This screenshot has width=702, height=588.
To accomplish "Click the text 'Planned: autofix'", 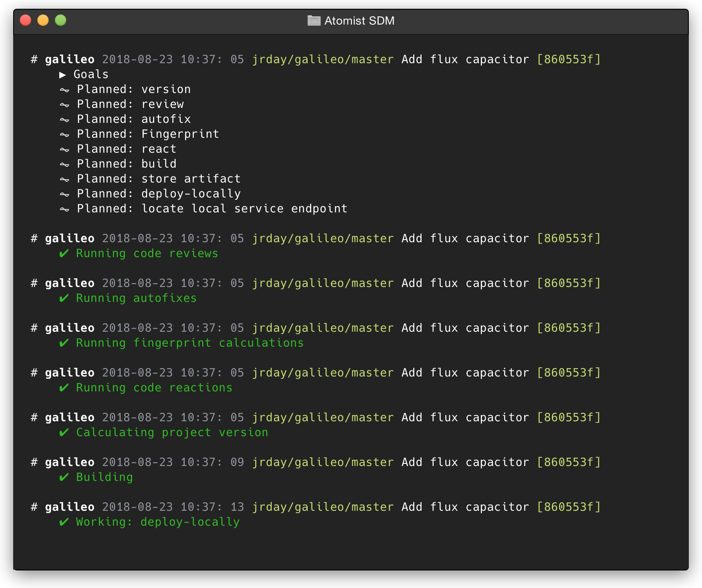I will 134,119.
